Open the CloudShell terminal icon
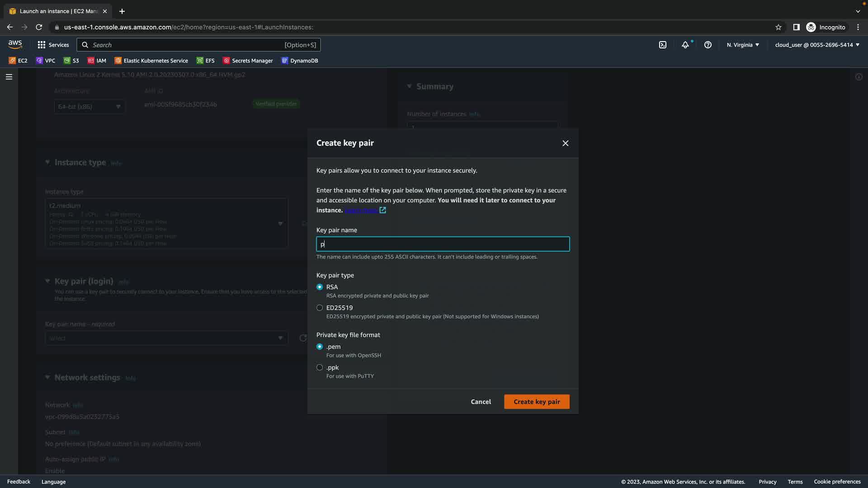The height and width of the screenshot is (488, 868). (x=663, y=45)
